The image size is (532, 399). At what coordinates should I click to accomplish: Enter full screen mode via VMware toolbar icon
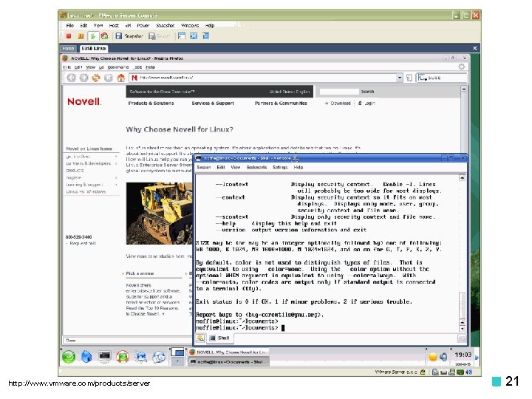click(x=194, y=36)
